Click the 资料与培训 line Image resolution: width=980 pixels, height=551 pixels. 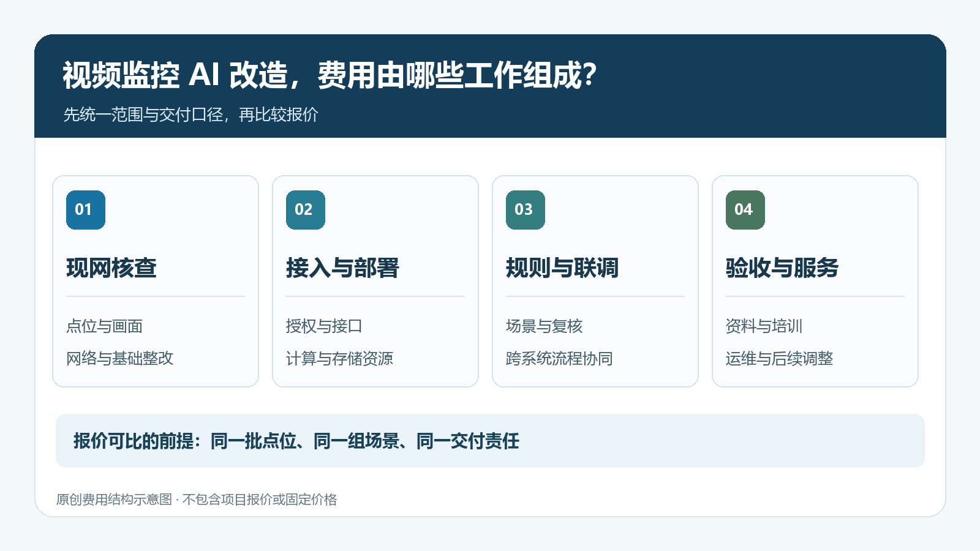764,326
